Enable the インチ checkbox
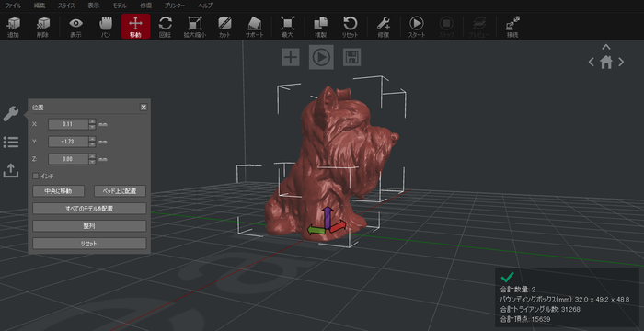The image size is (644, 331). (36, 176)
